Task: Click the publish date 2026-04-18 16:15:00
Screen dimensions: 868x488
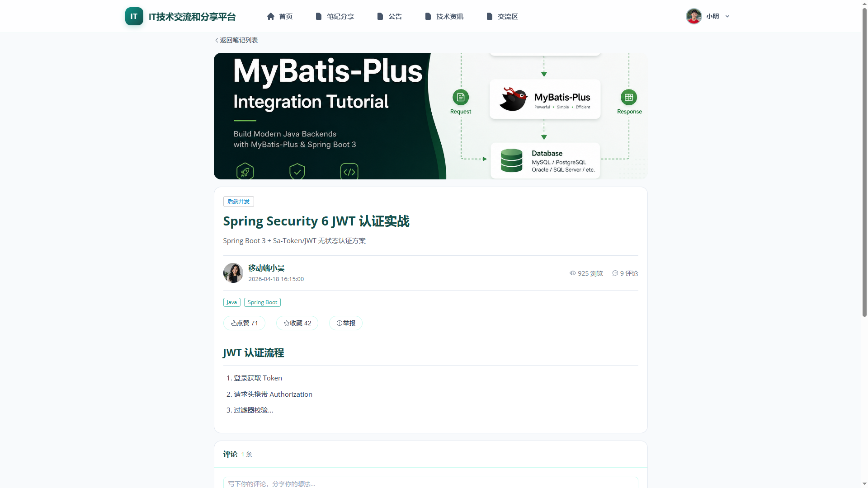Action: coord(276,279)
